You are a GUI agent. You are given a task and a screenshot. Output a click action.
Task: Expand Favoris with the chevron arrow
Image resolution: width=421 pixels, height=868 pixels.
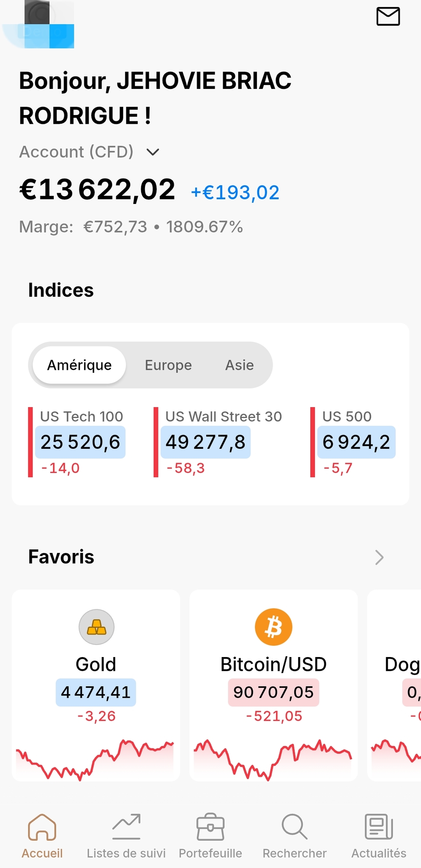(x=379, y=557)
